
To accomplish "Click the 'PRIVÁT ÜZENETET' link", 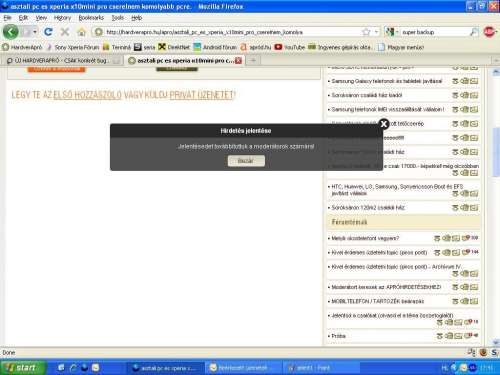I will (201, 95).
